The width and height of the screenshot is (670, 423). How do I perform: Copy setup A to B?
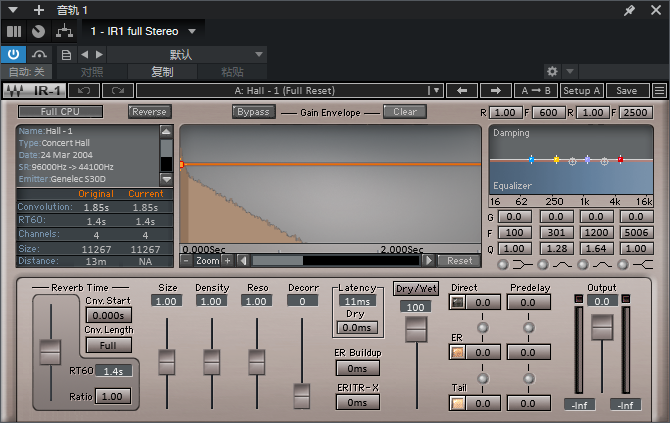pos(536,91)
